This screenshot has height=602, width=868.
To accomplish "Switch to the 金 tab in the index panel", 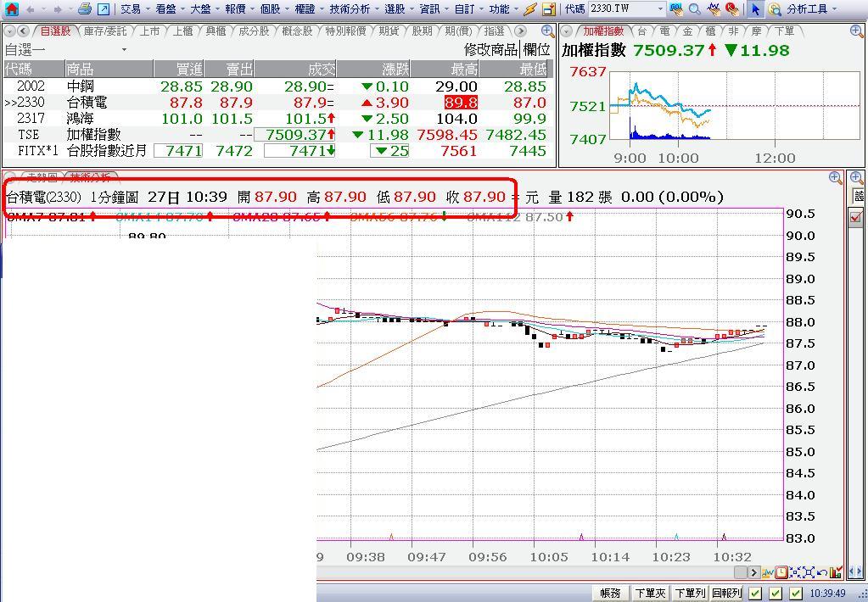I will (687, 31).
